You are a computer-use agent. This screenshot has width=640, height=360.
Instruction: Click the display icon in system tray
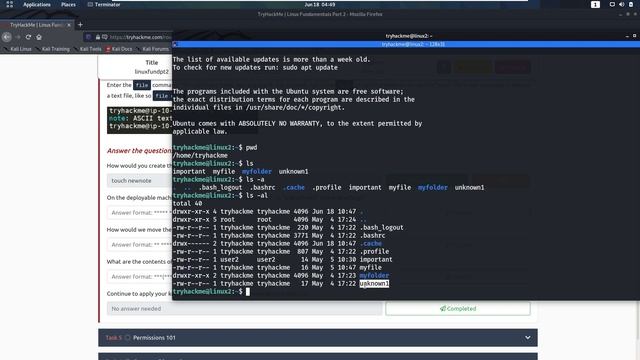[x=612, y=4]
